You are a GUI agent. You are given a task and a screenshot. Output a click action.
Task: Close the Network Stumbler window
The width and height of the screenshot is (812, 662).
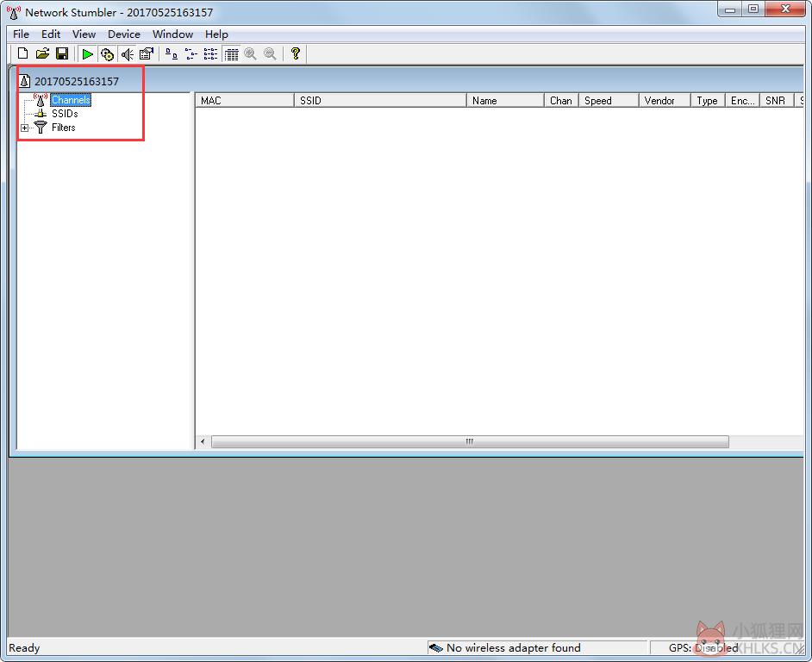point(785,9)
